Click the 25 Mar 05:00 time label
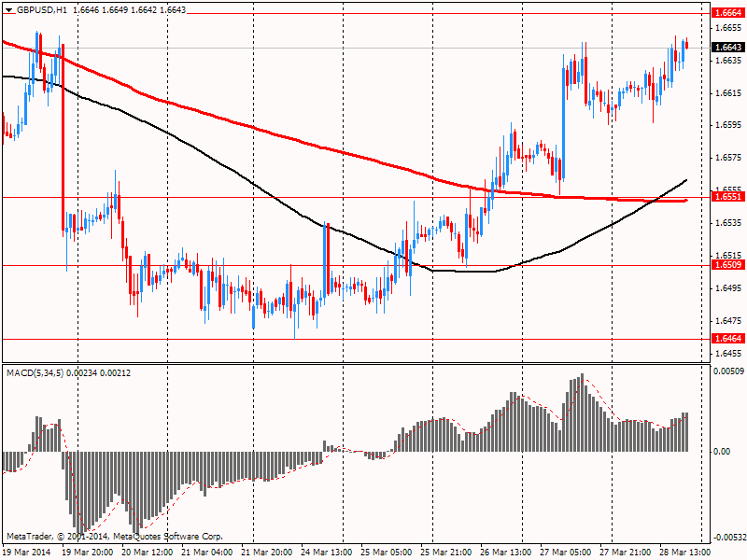 tap(387, 553)
